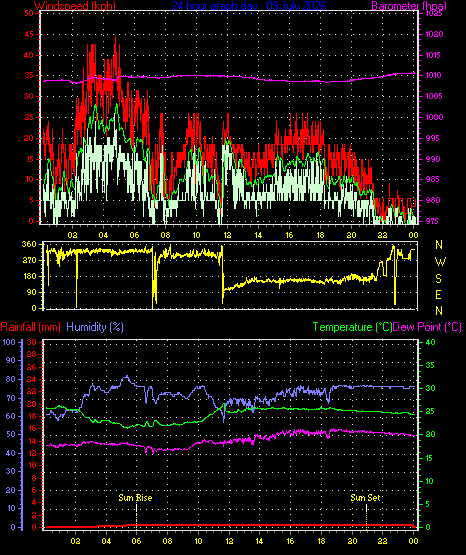Click the Dew Point (°C) legend label
This screenshot has height=555, width=466.
427,327
